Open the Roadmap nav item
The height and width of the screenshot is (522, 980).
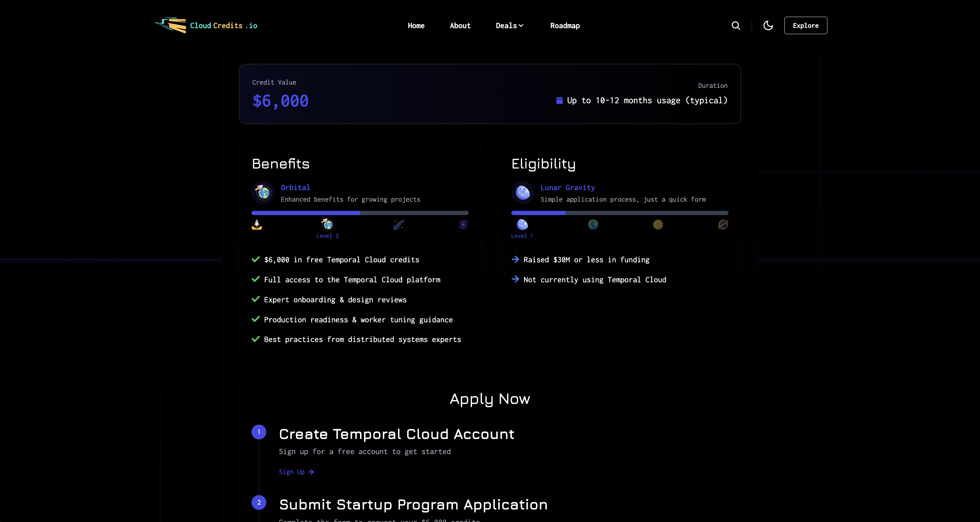click(x=565, y=26)
